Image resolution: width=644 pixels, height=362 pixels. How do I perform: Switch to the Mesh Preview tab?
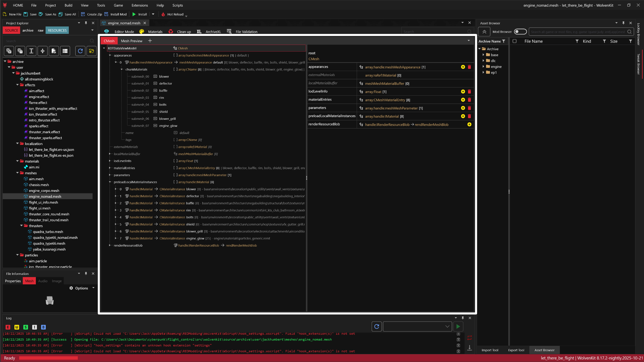[131, 41]
